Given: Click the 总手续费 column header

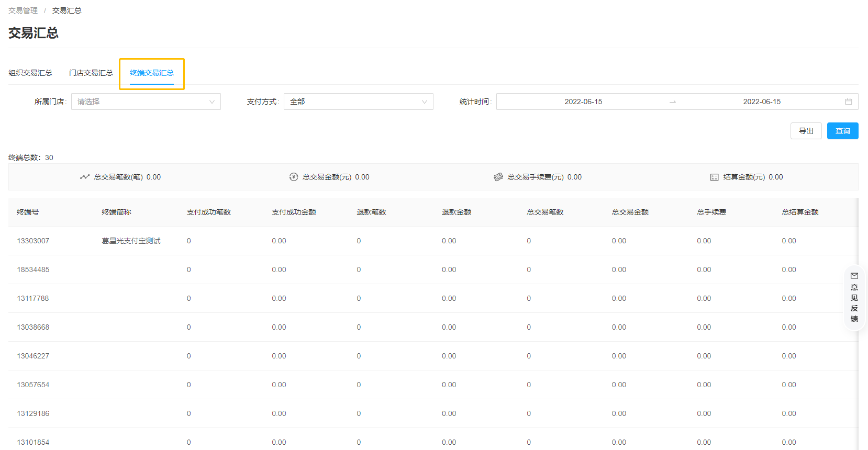Looking at the screenshot, I should [x=711, y=212].
